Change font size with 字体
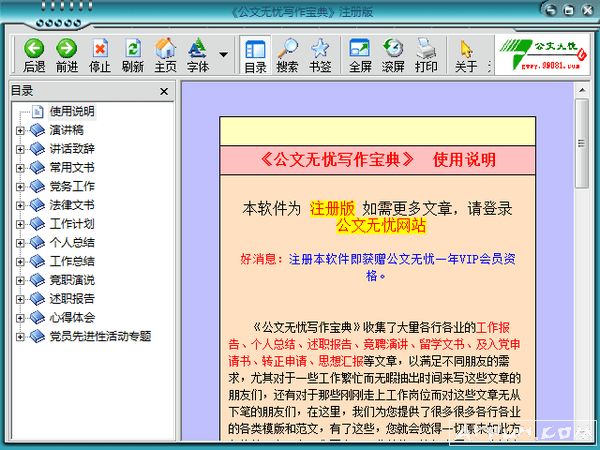The image size is (600, 450). (198, 55)
